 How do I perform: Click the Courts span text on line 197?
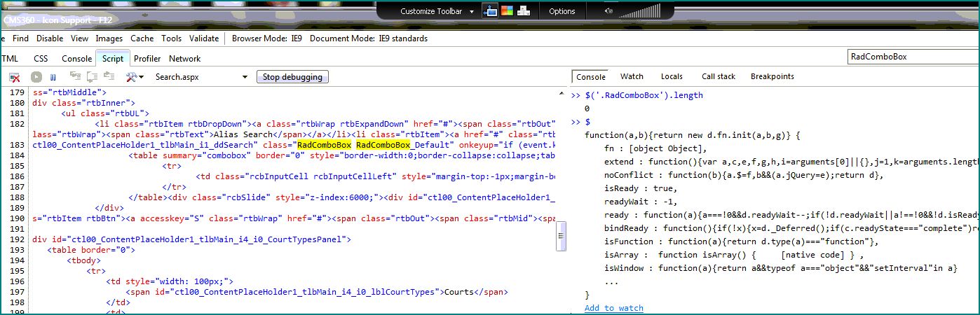[x=460, y=292]
